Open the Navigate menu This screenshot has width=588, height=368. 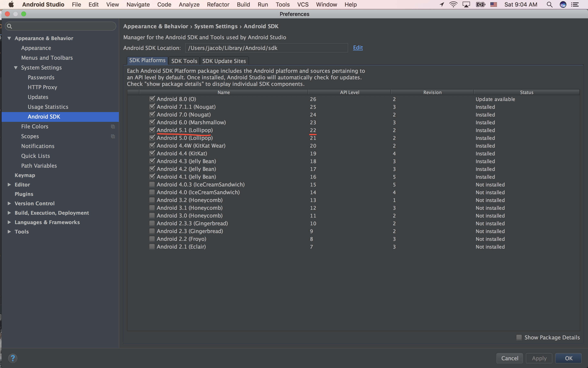pyautogui.click(x=138, y=4)
